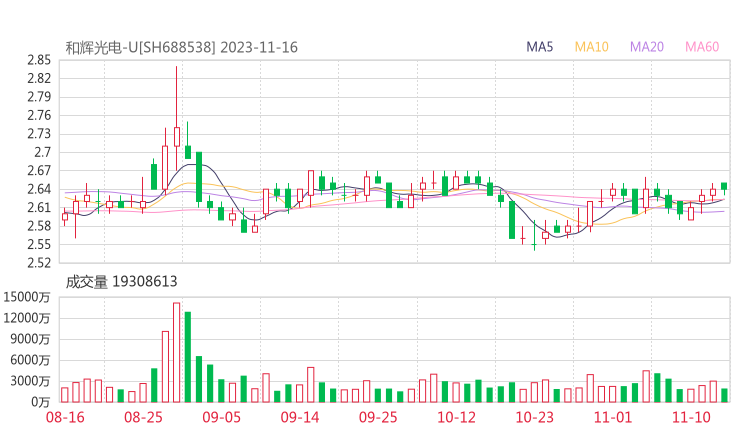Select the MA20 legend label
This screenshot has width=740, height=440.
(x=647, y=47)
